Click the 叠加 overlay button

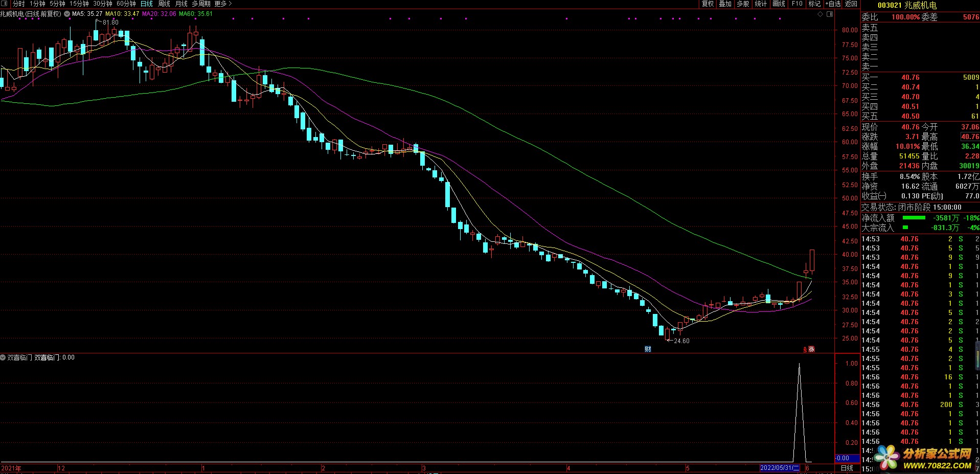(x=725, y=4)
